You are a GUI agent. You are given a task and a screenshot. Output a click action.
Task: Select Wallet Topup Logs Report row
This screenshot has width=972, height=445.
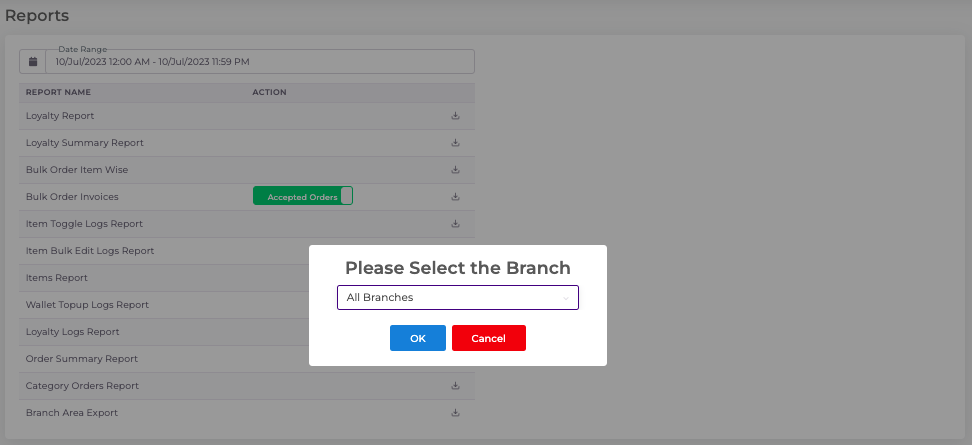pyautogui.click(x=87, y=305)
